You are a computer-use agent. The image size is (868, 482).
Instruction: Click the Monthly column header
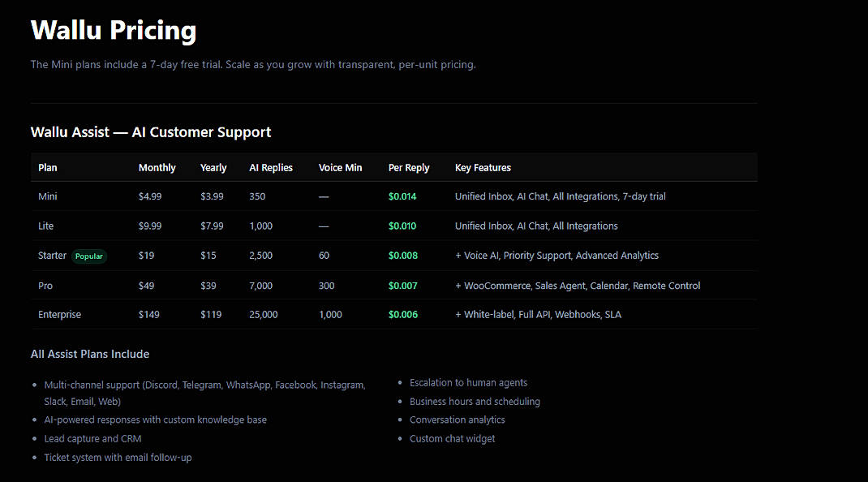(157, 167)
